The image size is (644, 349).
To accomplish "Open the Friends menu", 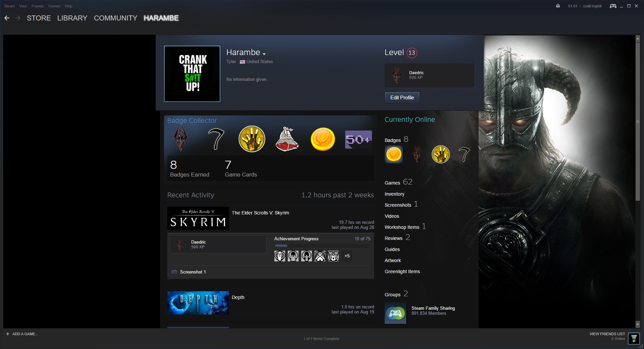I will point(38,6).
